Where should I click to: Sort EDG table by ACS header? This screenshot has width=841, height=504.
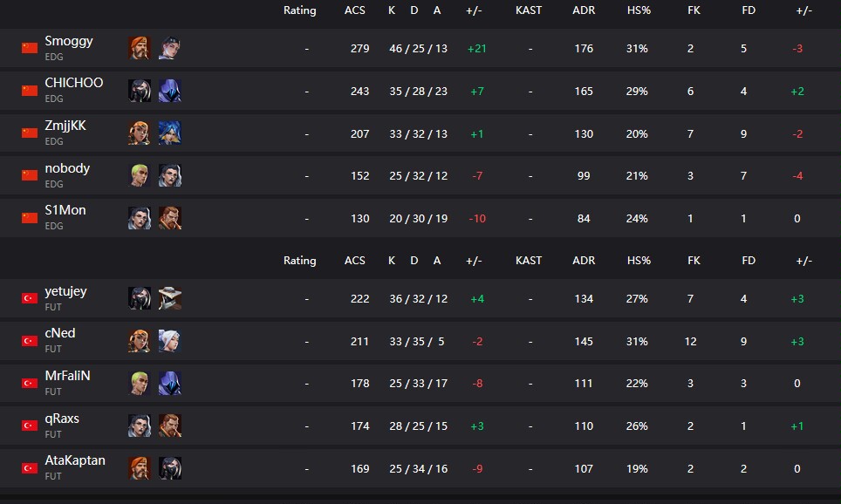click(355, 10)
